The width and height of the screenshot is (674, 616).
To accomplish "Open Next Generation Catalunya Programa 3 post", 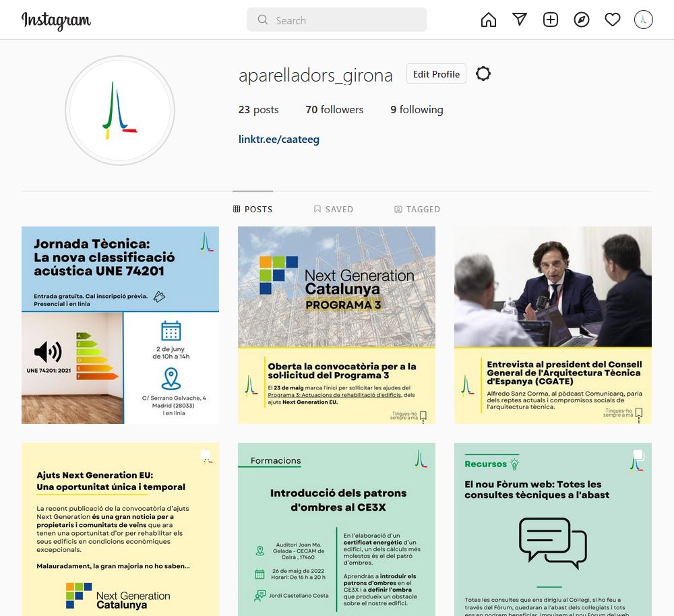I will click(336, 325).
